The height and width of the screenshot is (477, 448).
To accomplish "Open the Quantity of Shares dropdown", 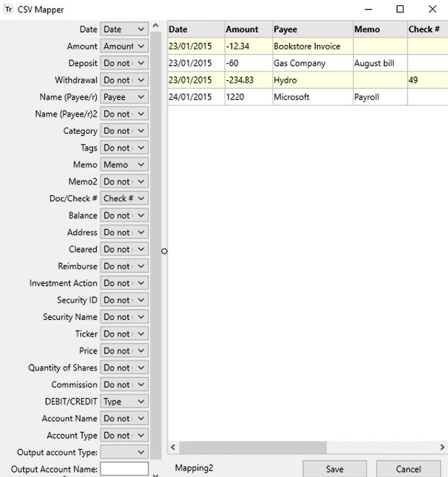I will pos(124,367).
